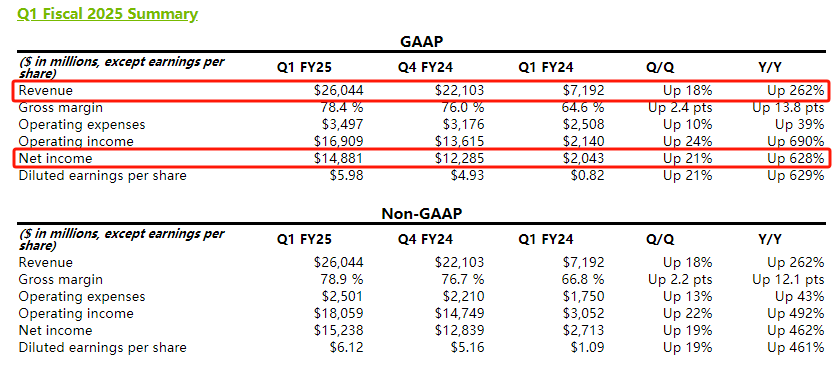The image size is (834, 365).
Task: Select the Non-GAAP table heading
Action: (422, 214)
